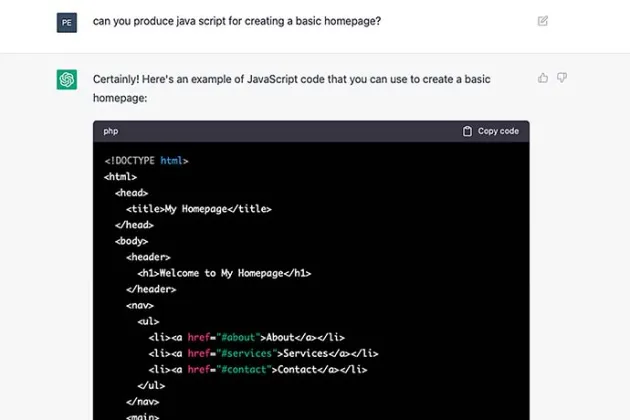This screenshot has height=420, width=630.
Task: Click the ChatGPT logo avatar
Action: click(67, 80)
